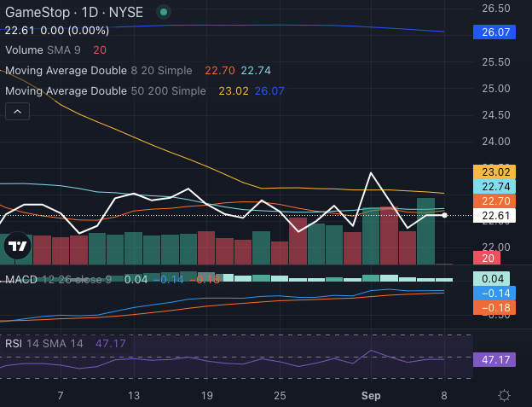Click the green market status indicator
This screenshot has width=532, height=407.
point(164,13)
